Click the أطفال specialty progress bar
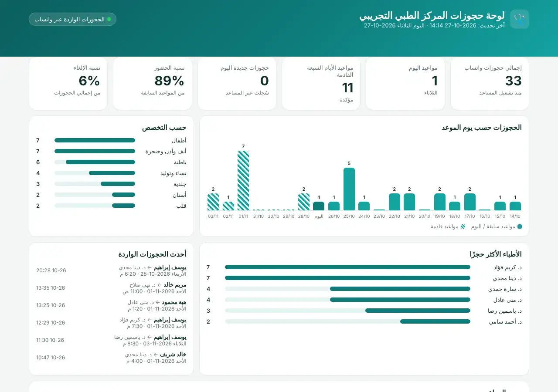Viewport: 558px width, 392px height. pos(95,140)
